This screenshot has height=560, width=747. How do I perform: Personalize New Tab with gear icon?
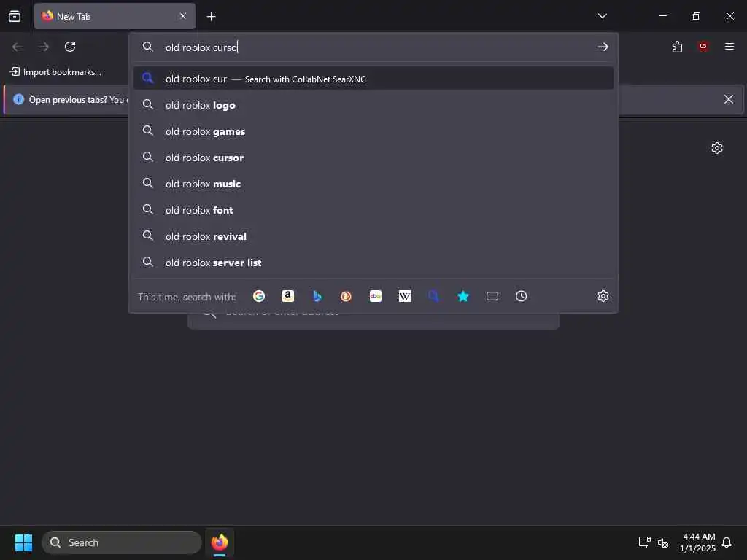click(717, 148)
